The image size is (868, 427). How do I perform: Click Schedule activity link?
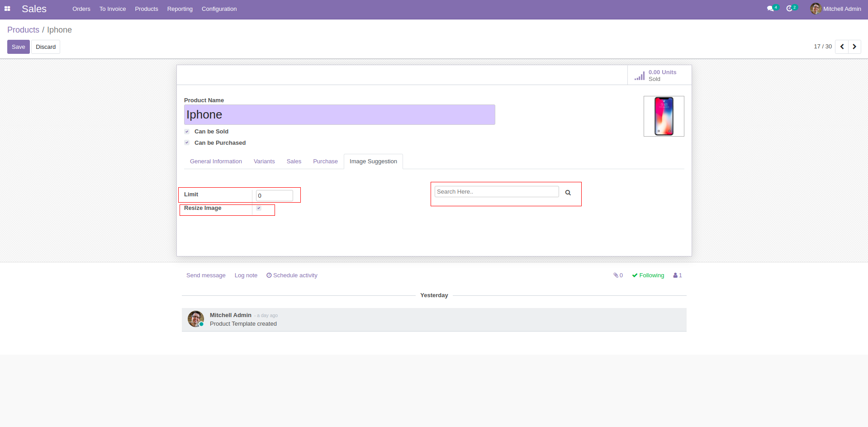292,275
